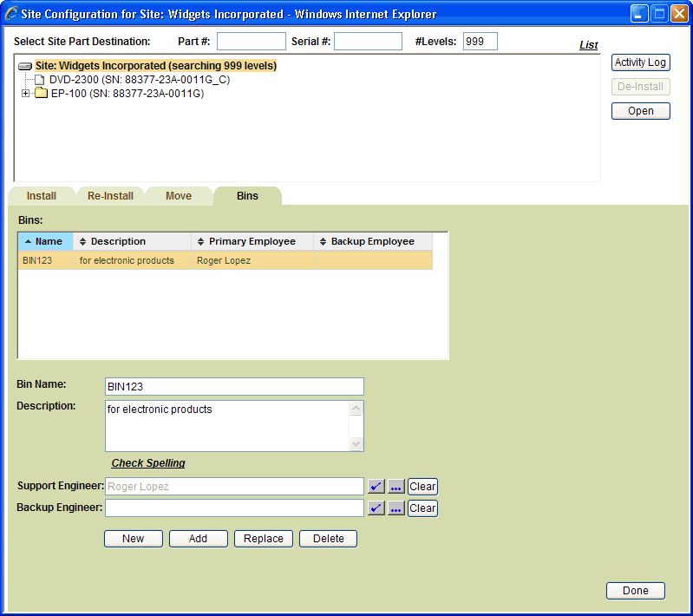Select the Bins tab
This screenshot has height=616, width=693.
[x=247, y=196]
